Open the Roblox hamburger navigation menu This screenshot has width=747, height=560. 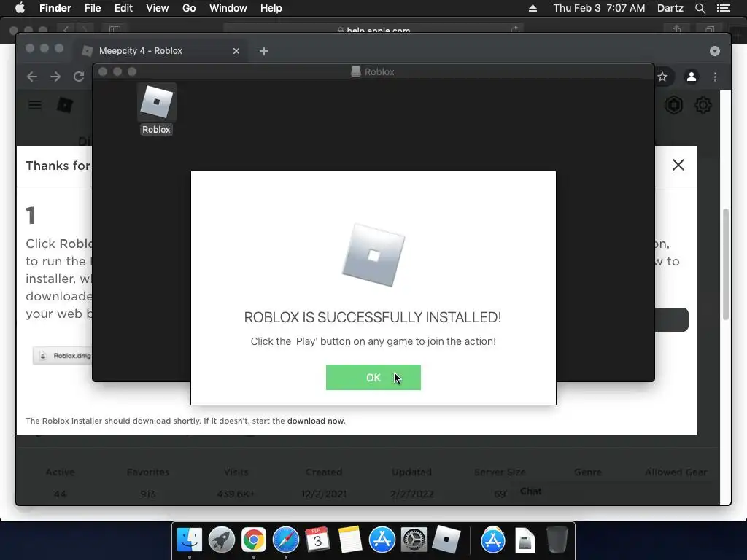[x=35, y=105]
